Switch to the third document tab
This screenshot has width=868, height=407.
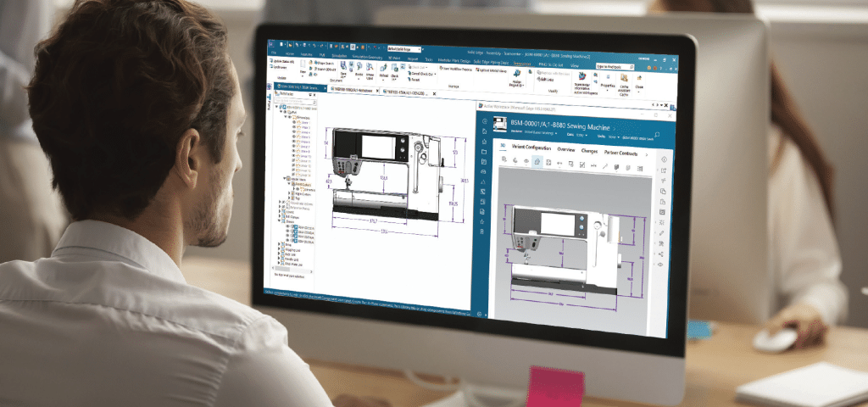(x=405, y=93)
